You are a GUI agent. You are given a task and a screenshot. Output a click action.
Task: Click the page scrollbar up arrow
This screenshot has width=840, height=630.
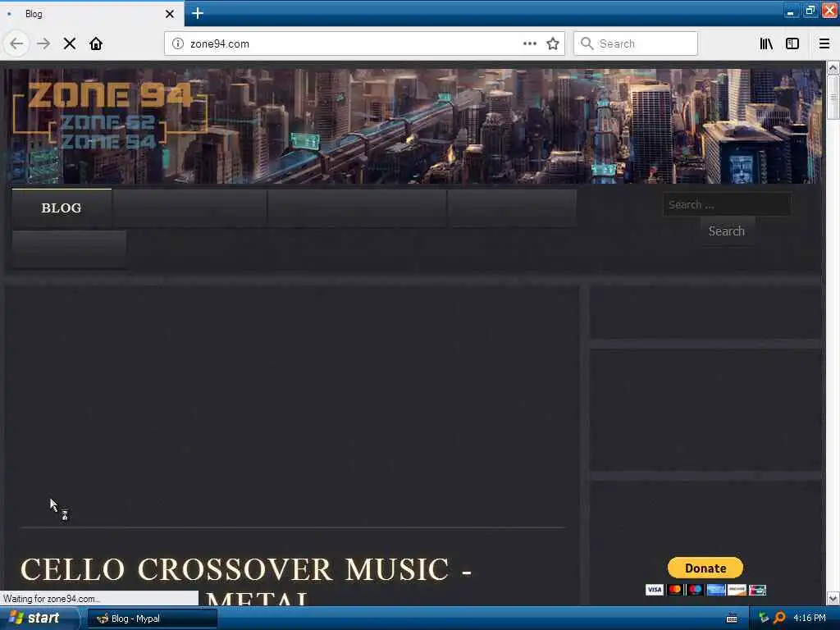(833, 67)
